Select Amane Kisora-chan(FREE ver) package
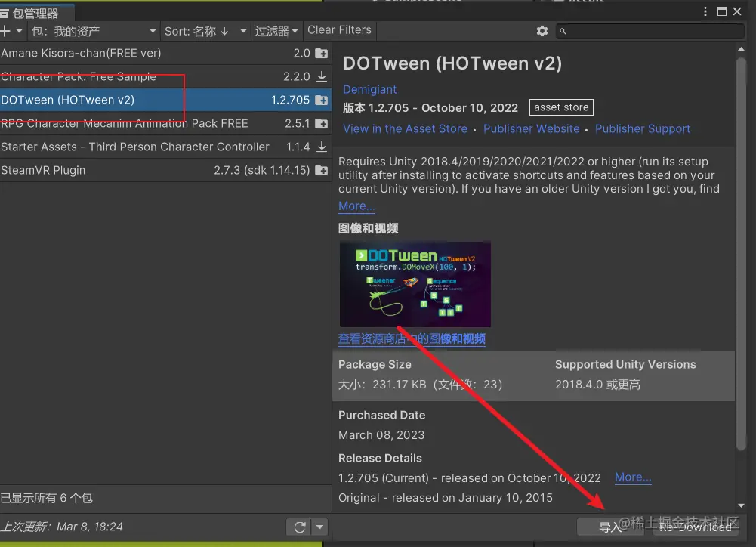Viewport: 756px width, 547px height. 165,53
